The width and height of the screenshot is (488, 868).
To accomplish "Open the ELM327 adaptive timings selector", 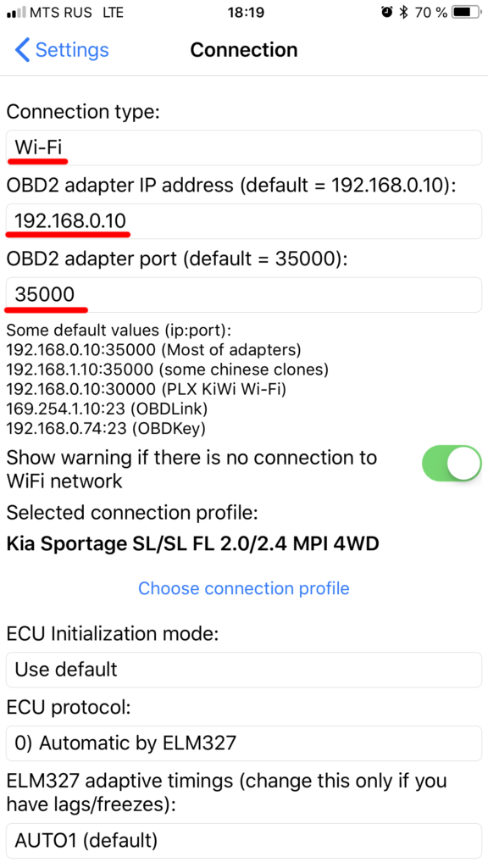I will point(244,840).
